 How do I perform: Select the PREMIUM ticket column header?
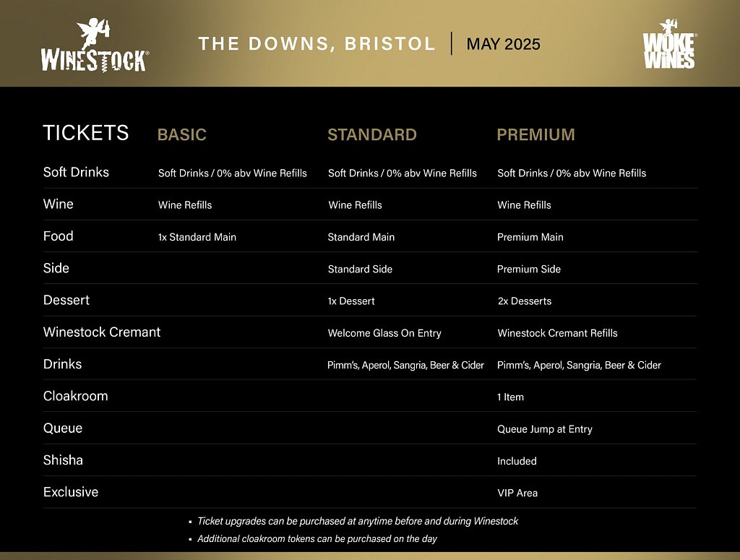click(535, 134)
